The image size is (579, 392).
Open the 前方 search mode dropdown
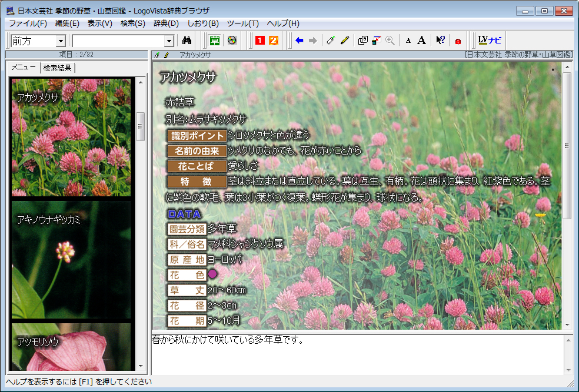(61, 41)
